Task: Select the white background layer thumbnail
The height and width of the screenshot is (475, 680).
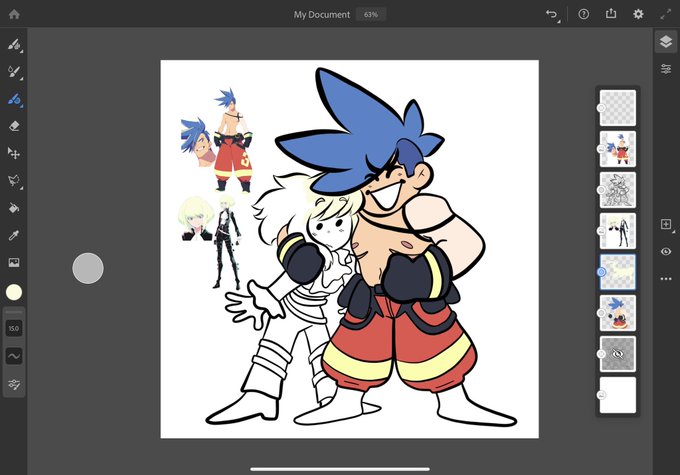Action: (x=618, y=395)
